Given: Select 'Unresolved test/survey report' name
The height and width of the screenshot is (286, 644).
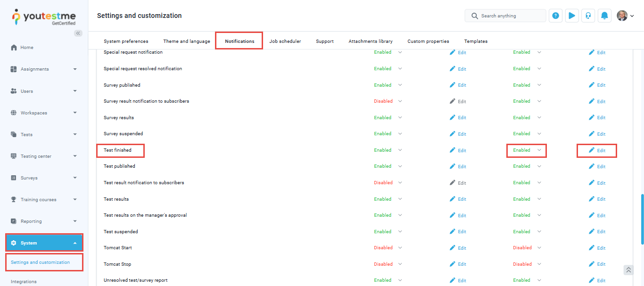Looking at the screenshot, I should coord(135,280).
